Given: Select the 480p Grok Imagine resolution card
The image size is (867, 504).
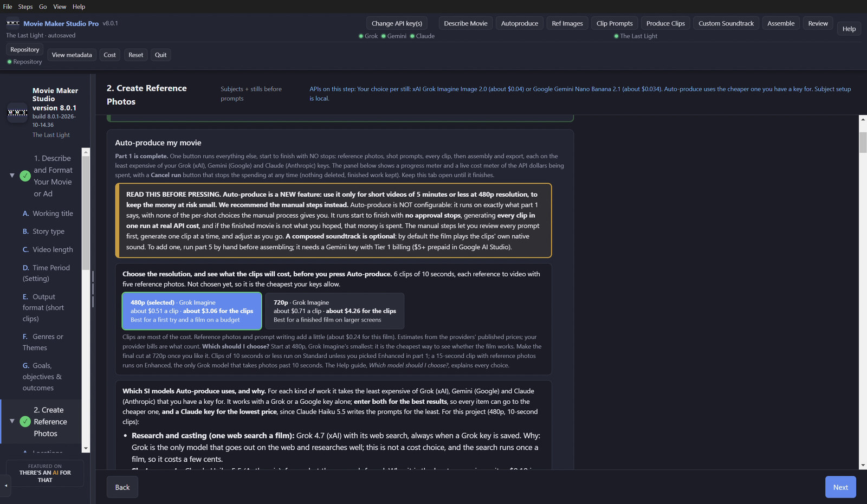Looking at the screenshot, I should pyautogui.click(x=192, y=311).
